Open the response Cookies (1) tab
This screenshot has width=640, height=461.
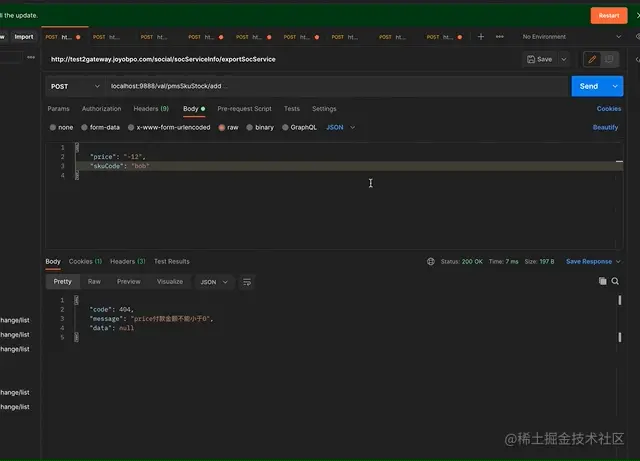[85, 261]
